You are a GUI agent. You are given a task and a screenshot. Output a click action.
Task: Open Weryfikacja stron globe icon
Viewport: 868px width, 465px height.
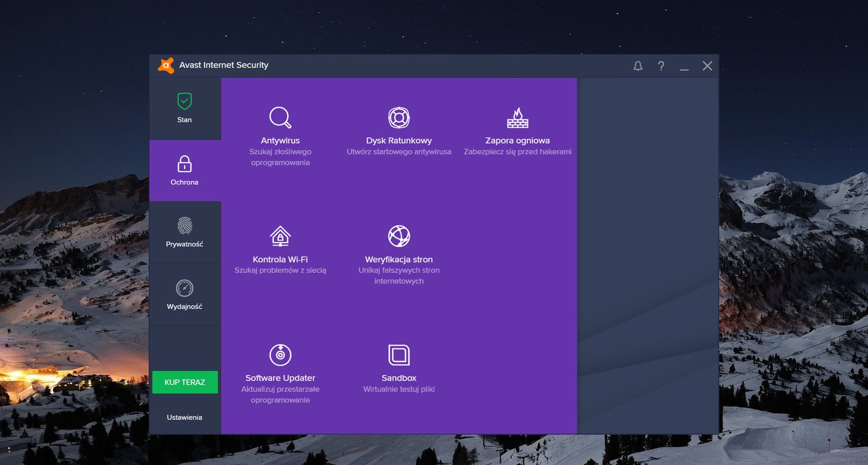tap(399, 236)
